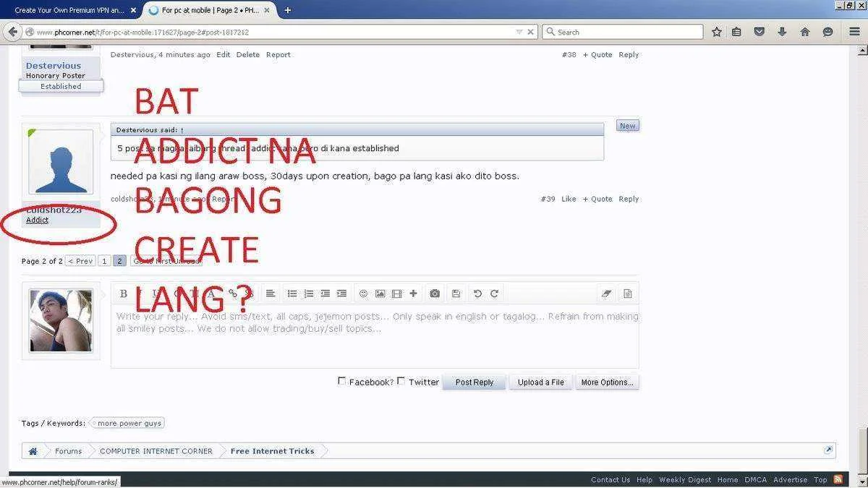Insert unordered bullet list

click(x=292, y=294)
